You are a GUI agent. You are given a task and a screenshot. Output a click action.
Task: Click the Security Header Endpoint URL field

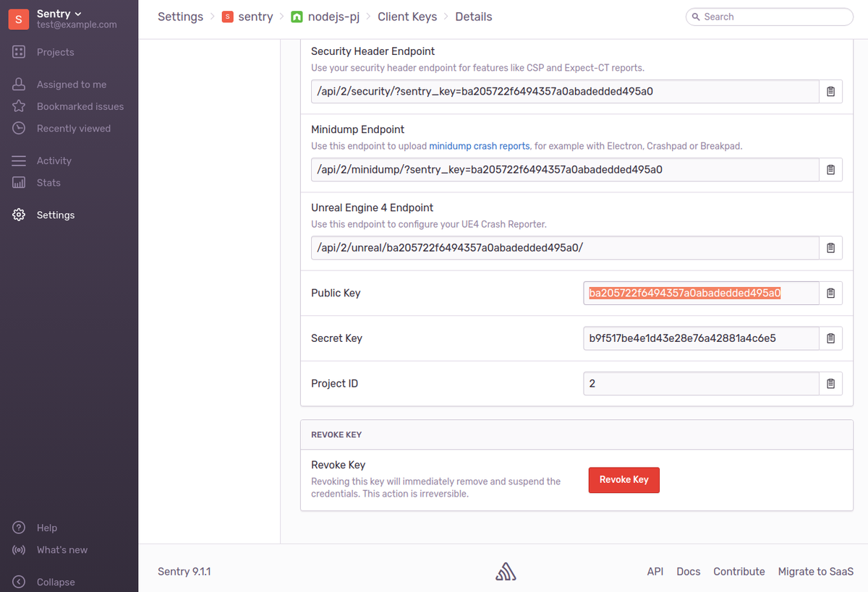coord(565,92)
